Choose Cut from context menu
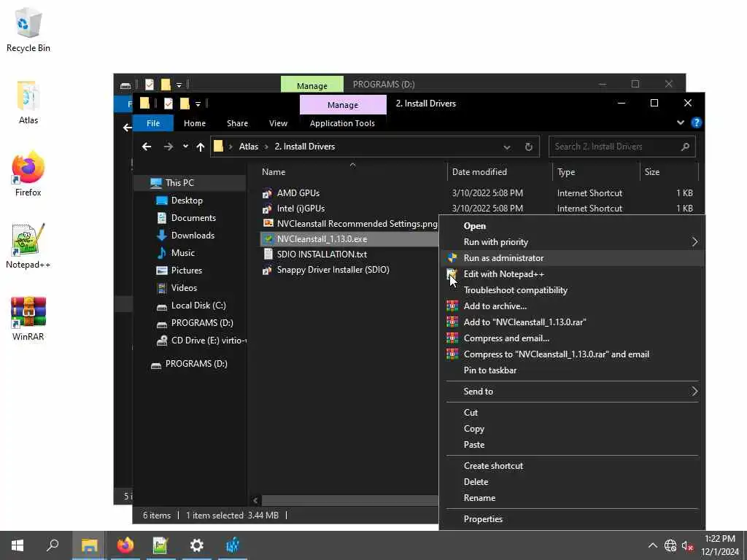747x560 pixels. (x=572, y=413)
